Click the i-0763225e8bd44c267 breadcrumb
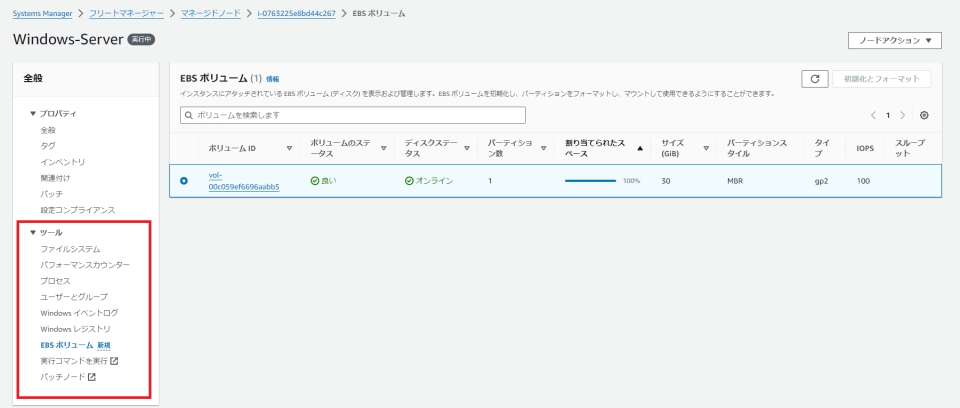Image resolution: width=960 pixels, height=408 pixels. (x=297, y=13)
